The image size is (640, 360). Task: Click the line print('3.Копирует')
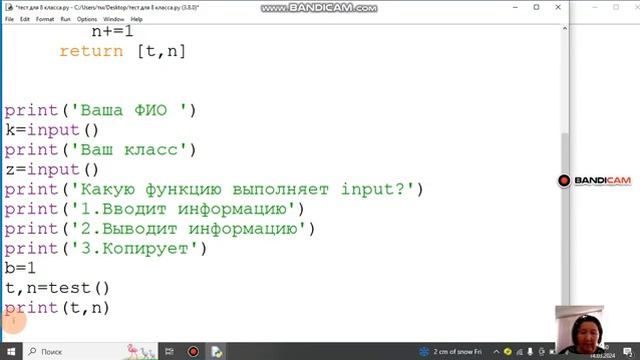[x=106, y=249]
